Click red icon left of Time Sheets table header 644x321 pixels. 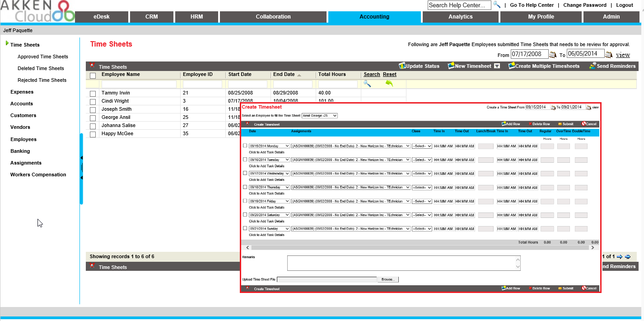click(92, 65)
